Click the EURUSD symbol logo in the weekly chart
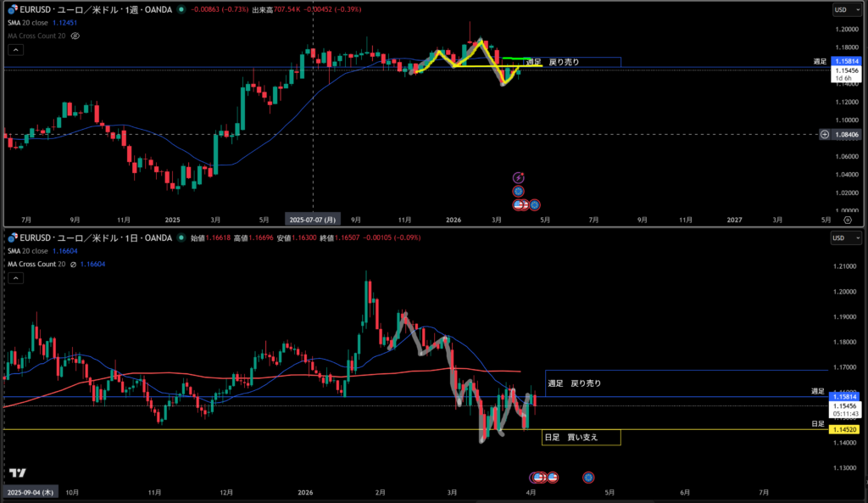The height and width of the screenshot is (503, 868). tap(13, 8)
